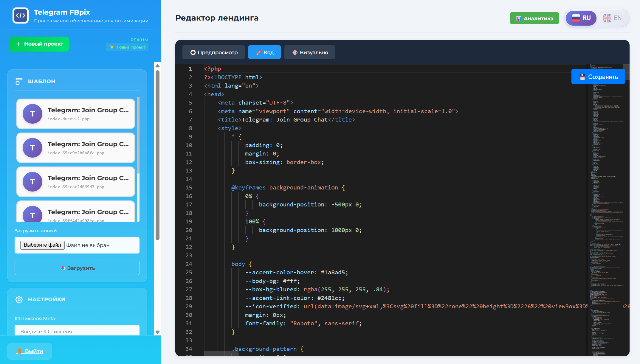Open the Визуально editor tab
This screenshot has height=364, width=640.
click(x=310, y=52)
